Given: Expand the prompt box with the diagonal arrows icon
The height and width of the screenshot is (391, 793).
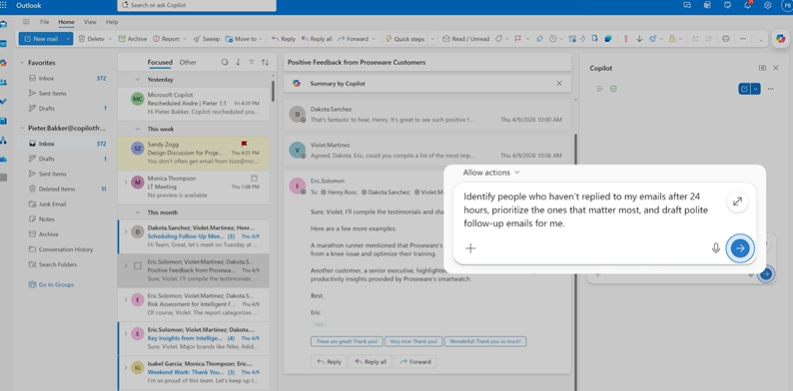Looking at the screenshot, I should 737,201.
